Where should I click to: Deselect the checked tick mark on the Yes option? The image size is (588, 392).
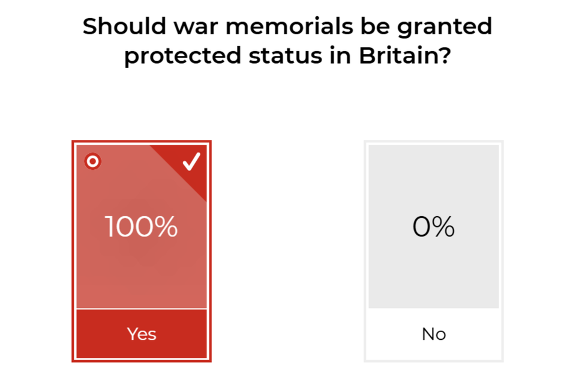(191, 162)
